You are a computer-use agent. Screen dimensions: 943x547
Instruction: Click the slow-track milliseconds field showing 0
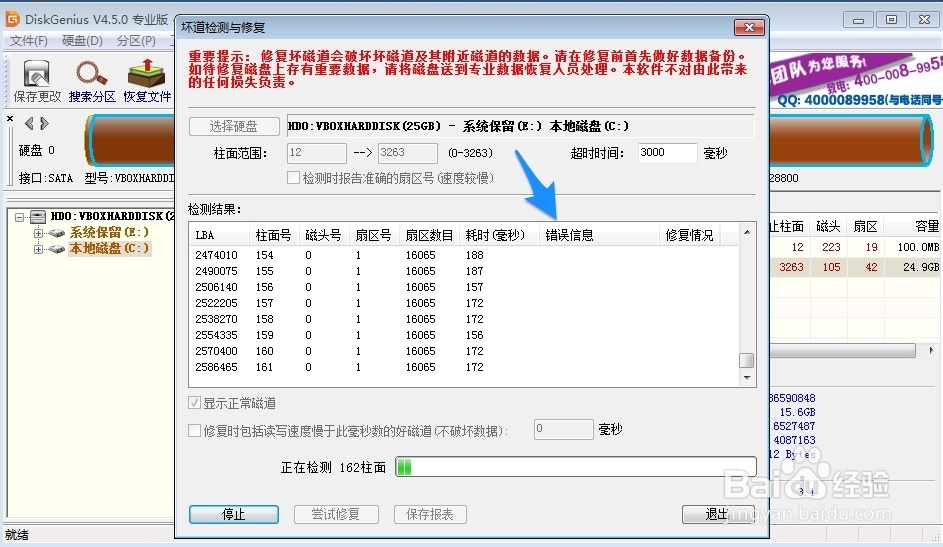tap(564, 429)
